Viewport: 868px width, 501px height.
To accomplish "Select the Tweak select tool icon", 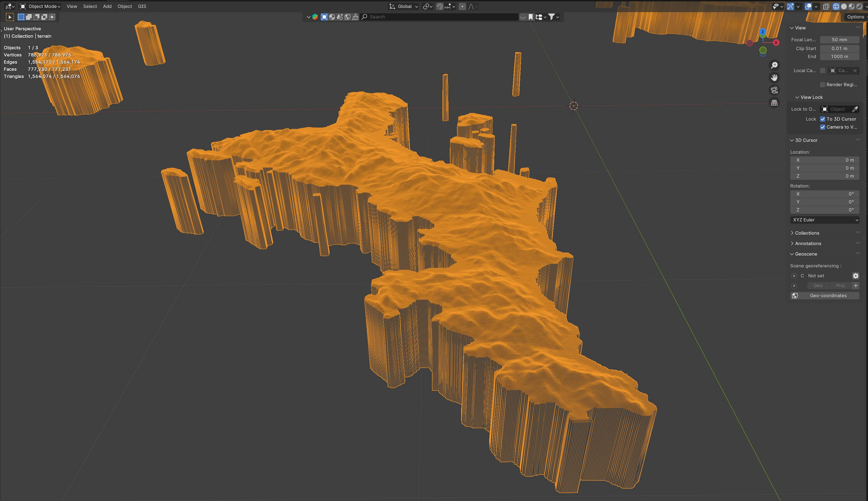I will point(10,17).
